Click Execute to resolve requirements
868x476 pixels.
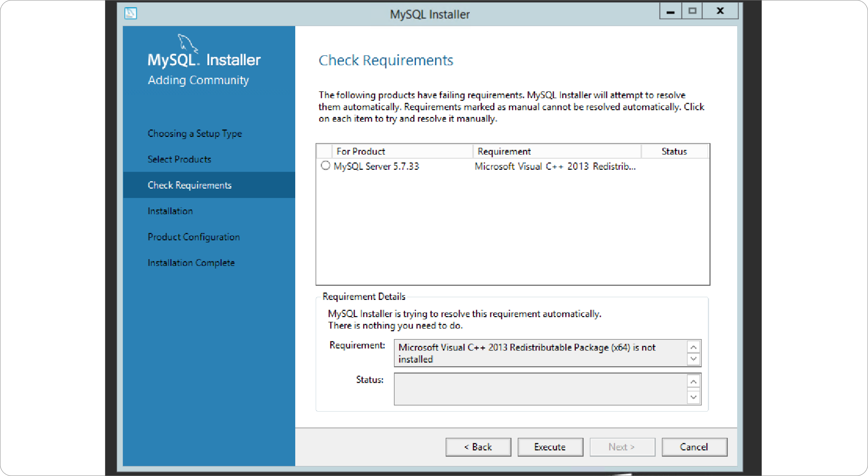click(550, 447)
